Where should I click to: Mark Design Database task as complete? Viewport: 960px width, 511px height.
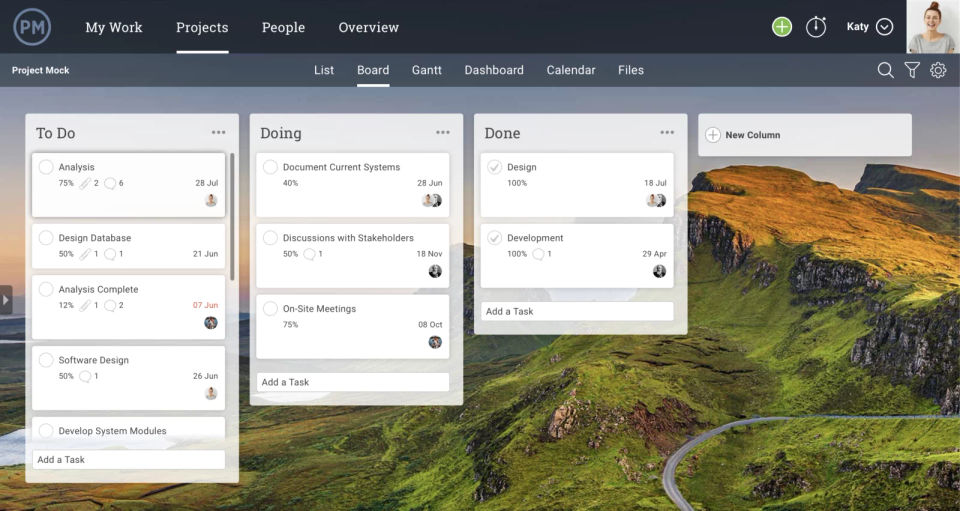coord(46,237)
